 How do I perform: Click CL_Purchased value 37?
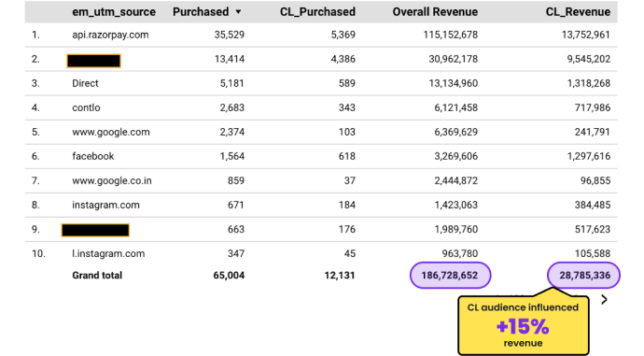(350, 180)
